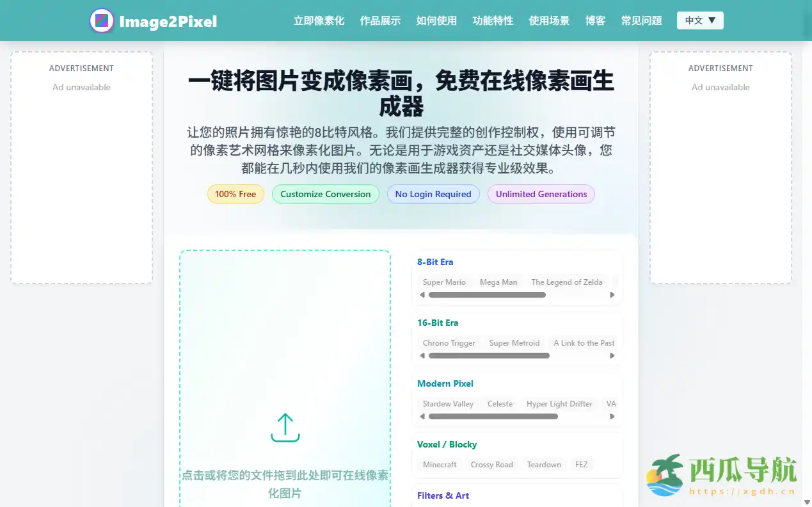The image size is (812, 507).
Task: Click the right arrow of the 16-Bit Era carousel
Action: (612, 355)
